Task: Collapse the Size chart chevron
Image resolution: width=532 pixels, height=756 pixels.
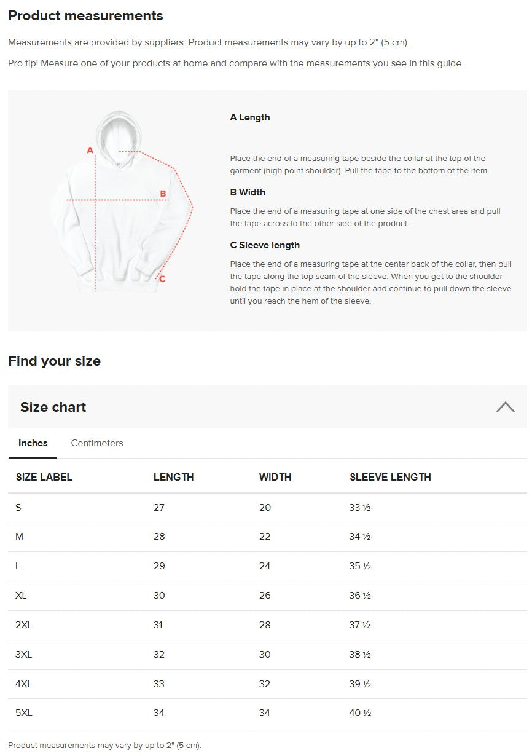Action: click(505, 407)
